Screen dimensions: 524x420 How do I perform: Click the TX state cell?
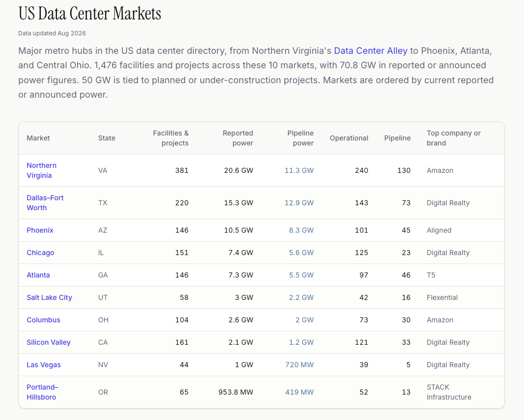[x=103, y=203]
